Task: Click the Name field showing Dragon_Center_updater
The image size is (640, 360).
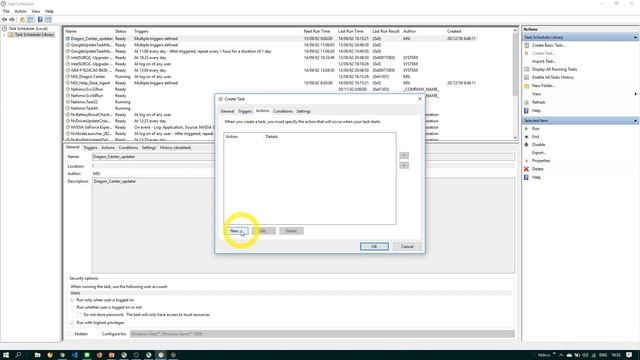Action: pos(303,157)
